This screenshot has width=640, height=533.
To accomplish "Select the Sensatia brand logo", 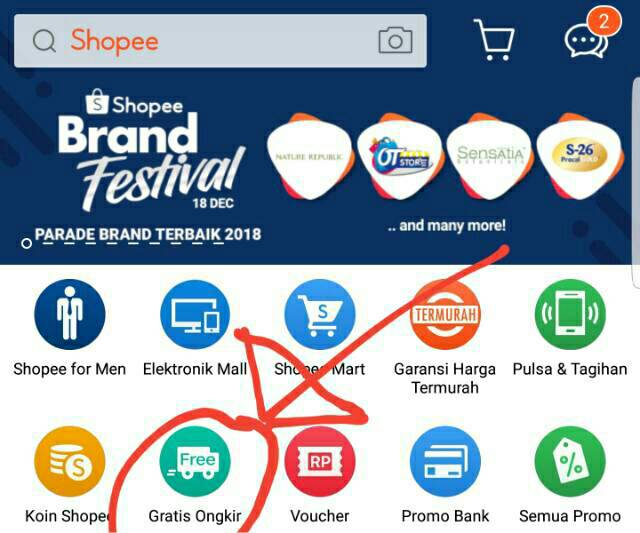I will point(490,156).
